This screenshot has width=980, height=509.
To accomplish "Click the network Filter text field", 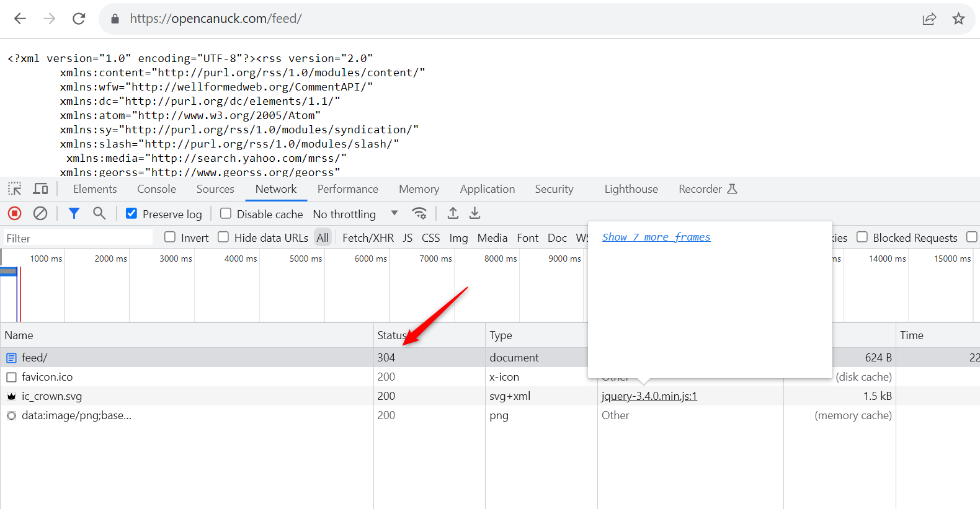I will tap(78, 238).
